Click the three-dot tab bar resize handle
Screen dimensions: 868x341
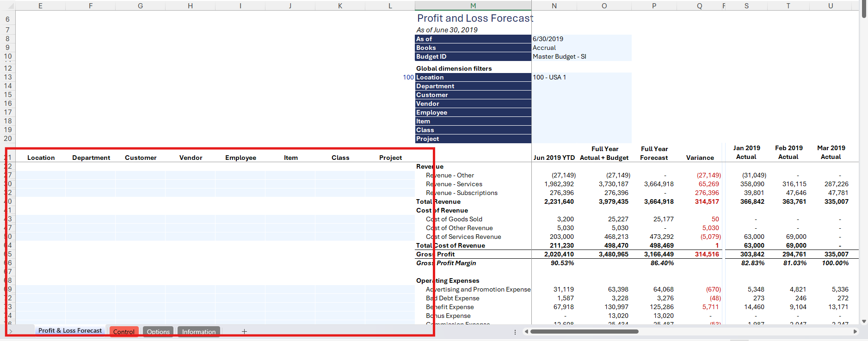515,332
